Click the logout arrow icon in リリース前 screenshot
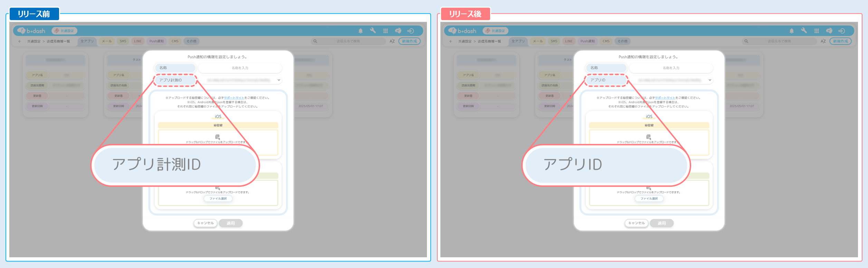The image size is (868, 268). point(410,31)
